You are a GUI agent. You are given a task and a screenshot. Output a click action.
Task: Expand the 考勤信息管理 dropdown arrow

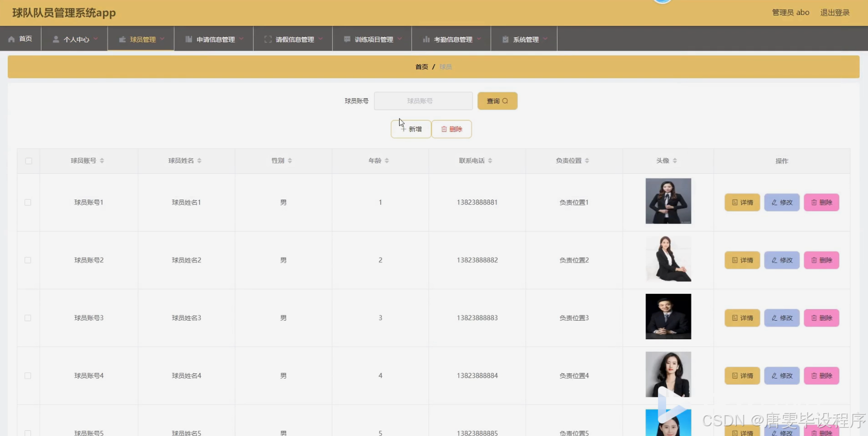coord(479,39)
